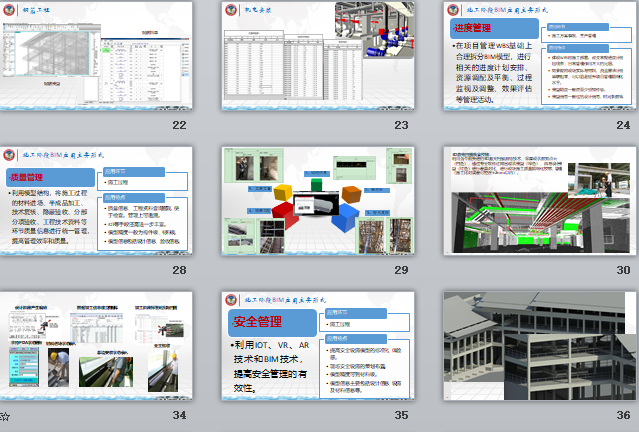The width and height of the screenshot is (639, 432).
Task: Click the logo icon on slide 28
Action: (10, 155)
